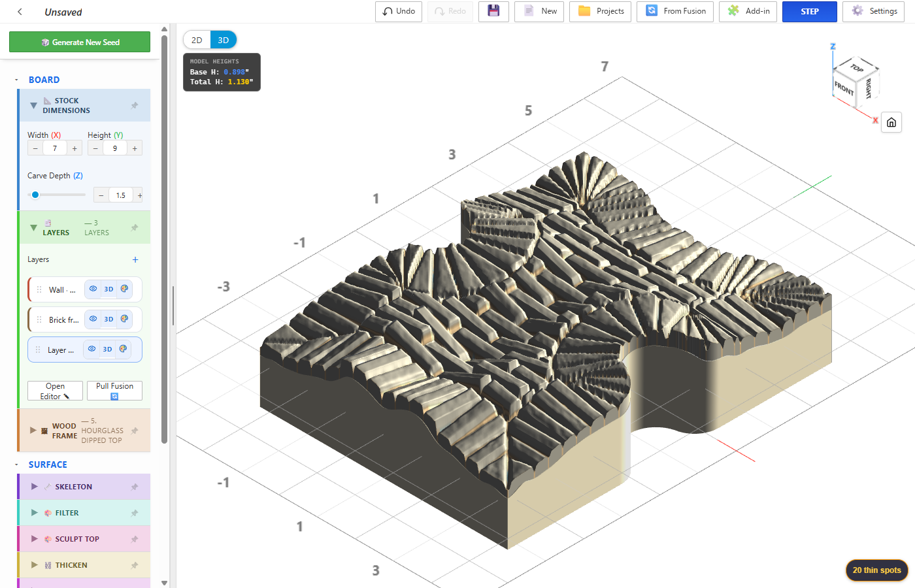Pin the Stock Dimensions section
This screenshot has height=588, width=915.
[135, 105]
